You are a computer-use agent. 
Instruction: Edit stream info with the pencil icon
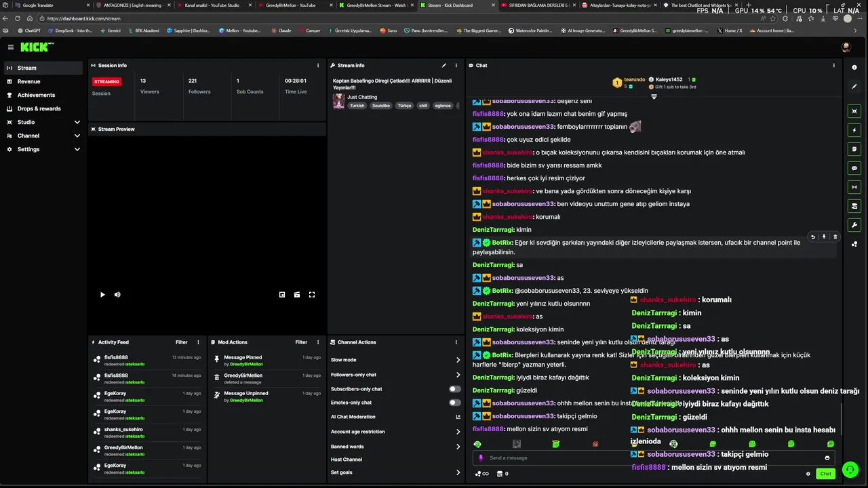[x=444, y=66]
